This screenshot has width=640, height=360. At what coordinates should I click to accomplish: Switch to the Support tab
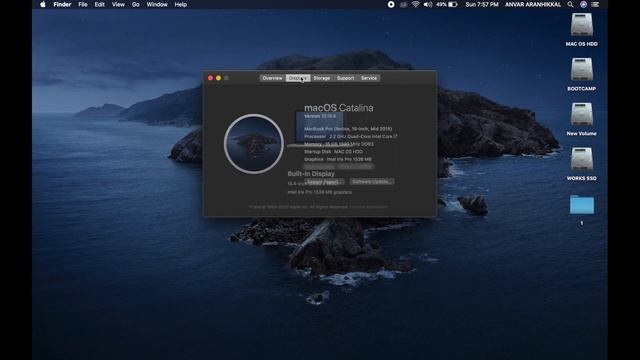pyautogui.click(x=345, y=78)
